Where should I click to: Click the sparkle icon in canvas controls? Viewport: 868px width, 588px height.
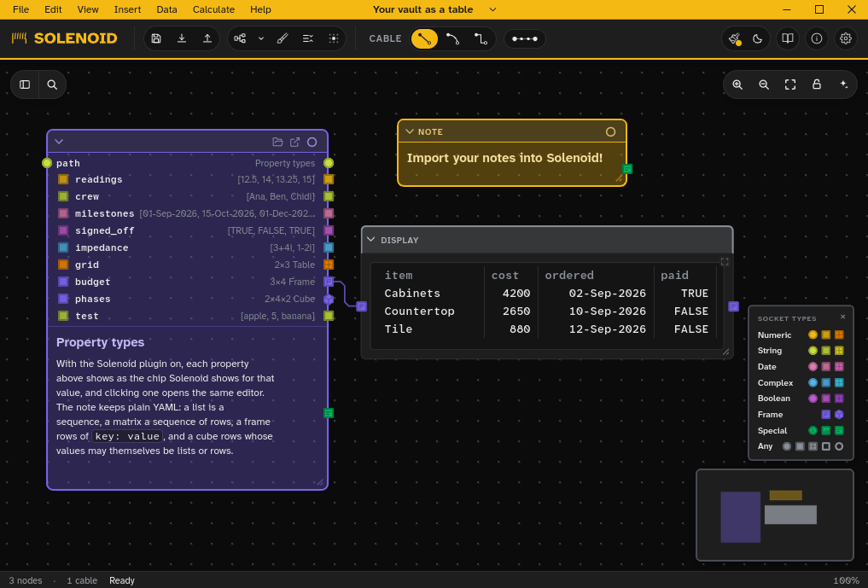coord(843,84)
